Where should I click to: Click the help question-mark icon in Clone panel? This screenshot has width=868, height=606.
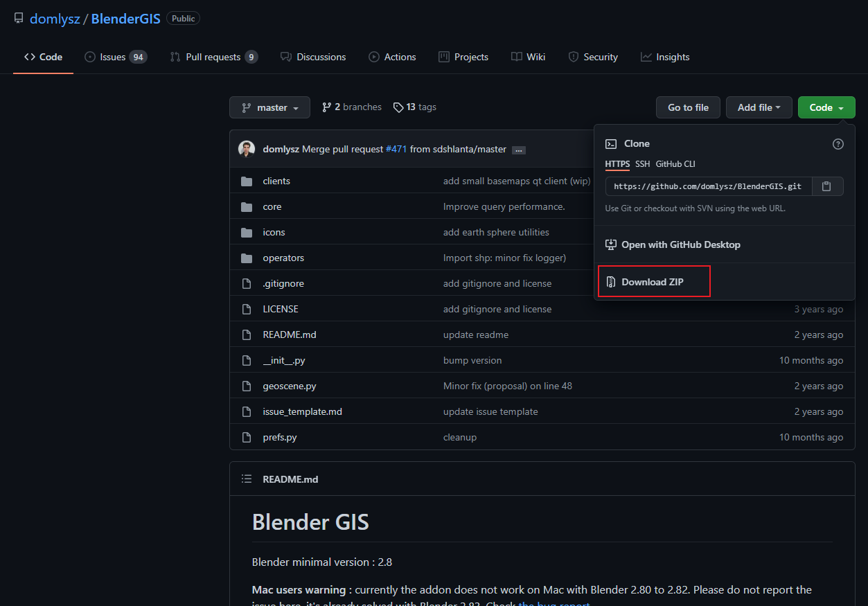838,144
